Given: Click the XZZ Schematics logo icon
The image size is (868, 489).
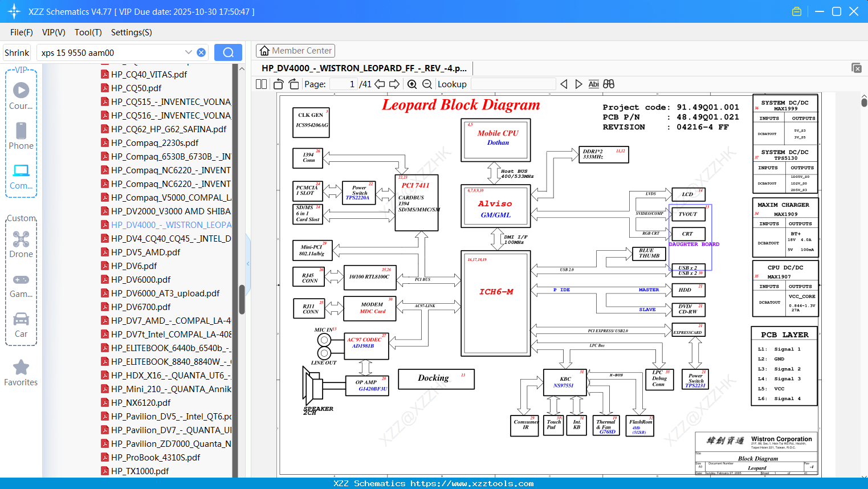Looking at the screenshot, I should click(x=14, y=11).
